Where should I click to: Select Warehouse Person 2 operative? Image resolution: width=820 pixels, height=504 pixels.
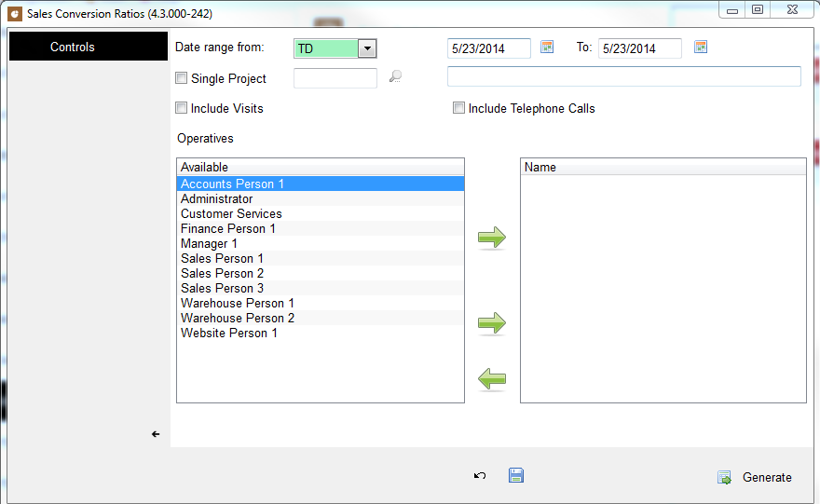point(320,318)
